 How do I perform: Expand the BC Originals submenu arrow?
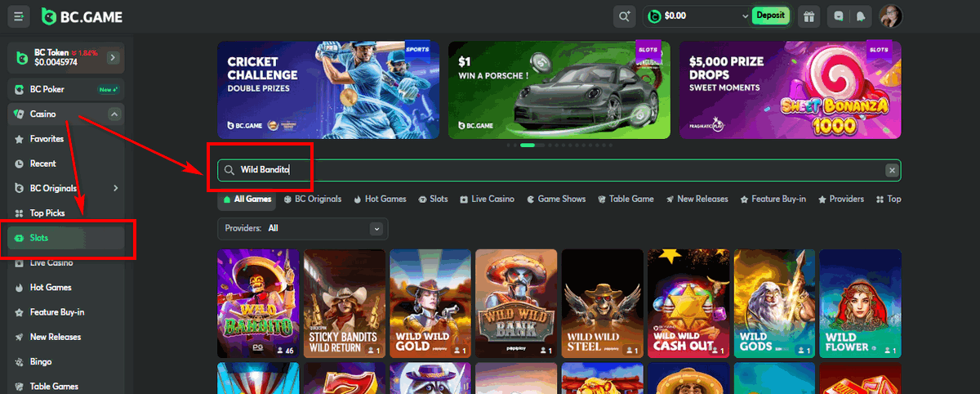115,188
